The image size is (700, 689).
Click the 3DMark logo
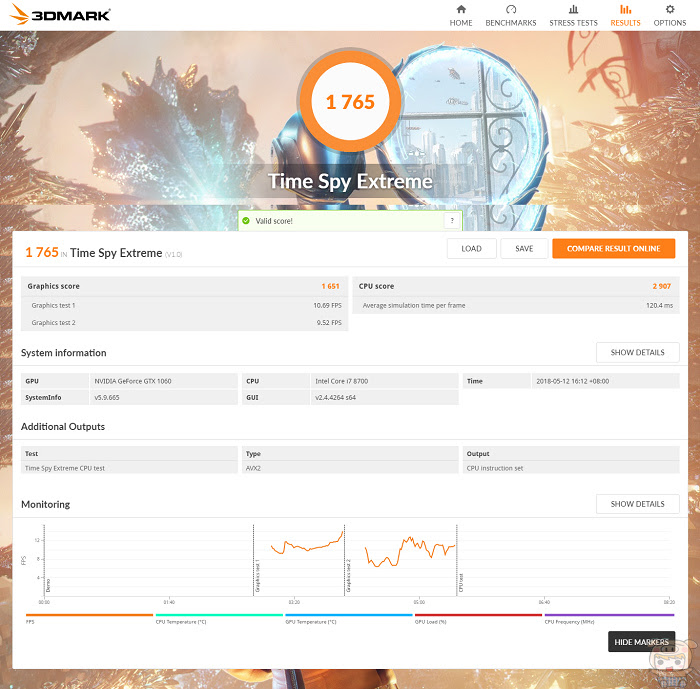(60, 14)
